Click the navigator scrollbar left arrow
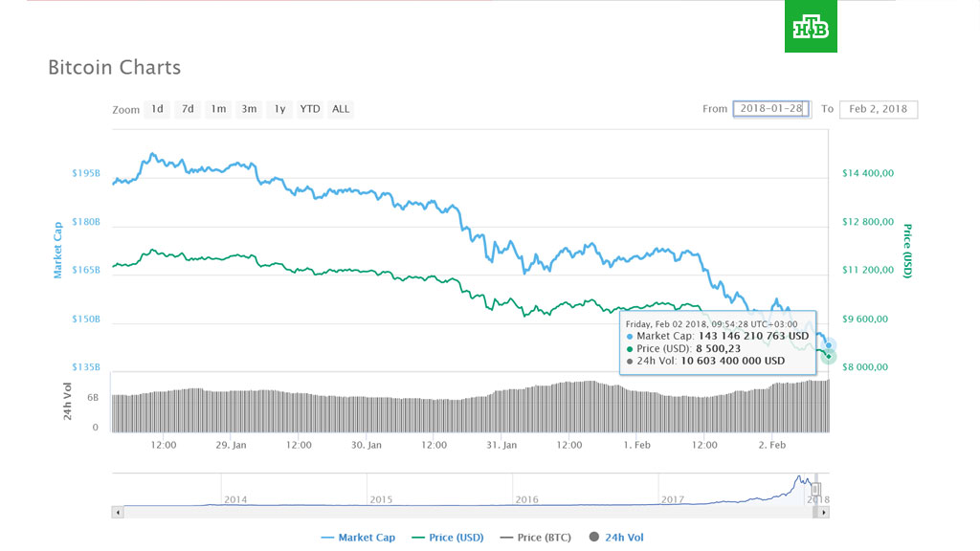980x551 pixels. click(x=118, y=513)
